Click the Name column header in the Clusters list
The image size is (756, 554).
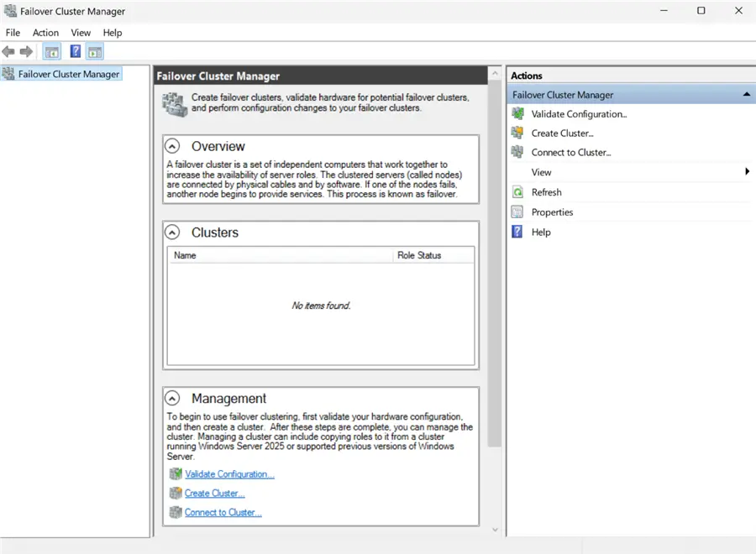(280, 255)
